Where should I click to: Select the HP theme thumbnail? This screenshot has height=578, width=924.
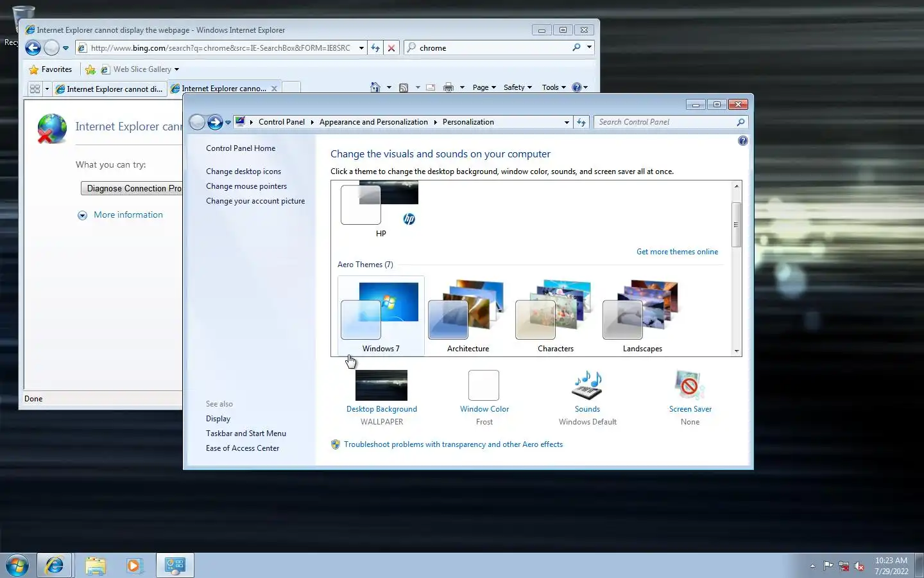click(x=381, y=209)
